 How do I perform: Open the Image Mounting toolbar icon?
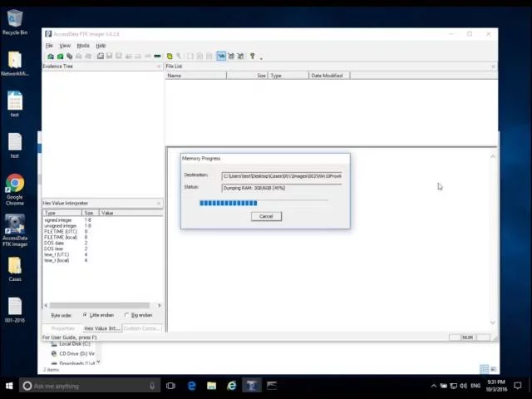70,57
